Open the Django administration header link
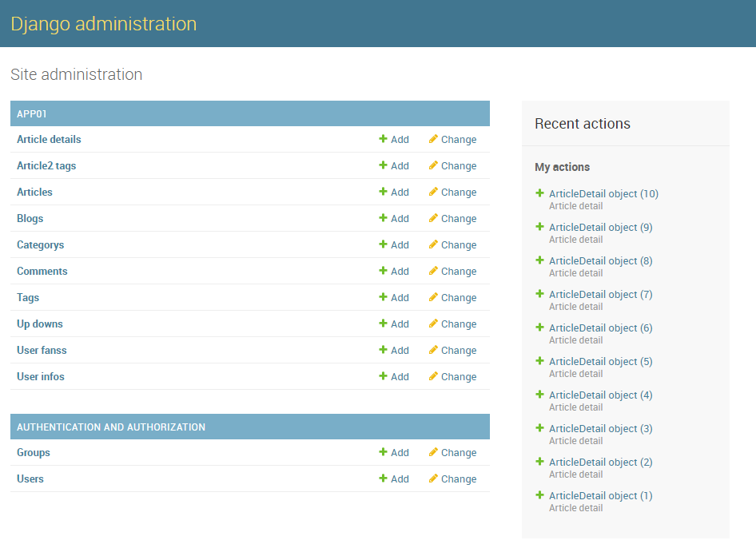 point(104,24)
